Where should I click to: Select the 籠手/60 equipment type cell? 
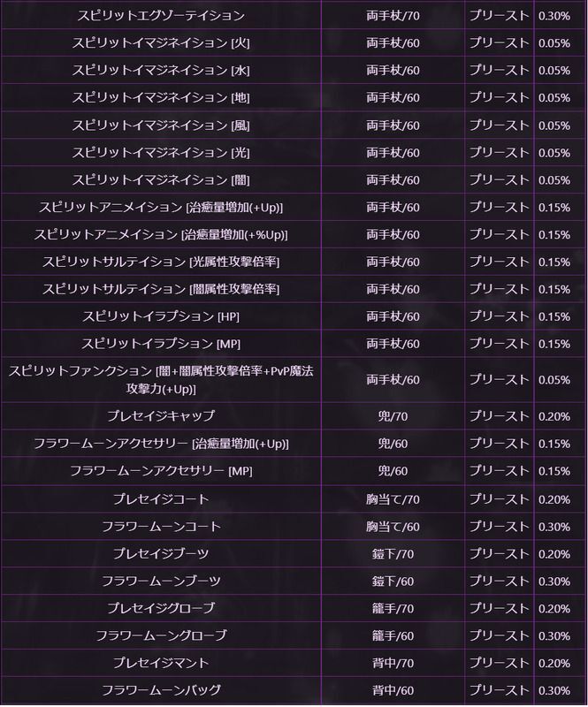(393, 635)
